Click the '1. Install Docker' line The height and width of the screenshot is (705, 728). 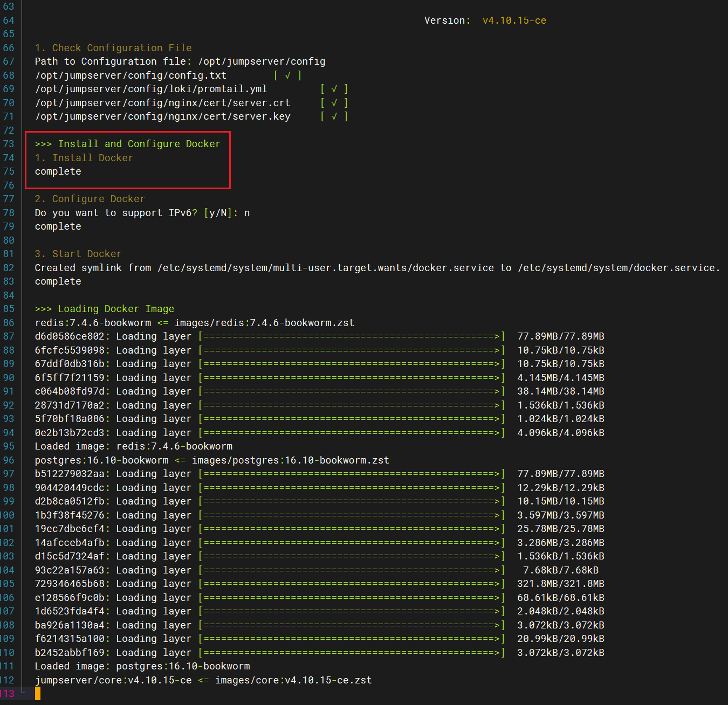tap(84, 158)
